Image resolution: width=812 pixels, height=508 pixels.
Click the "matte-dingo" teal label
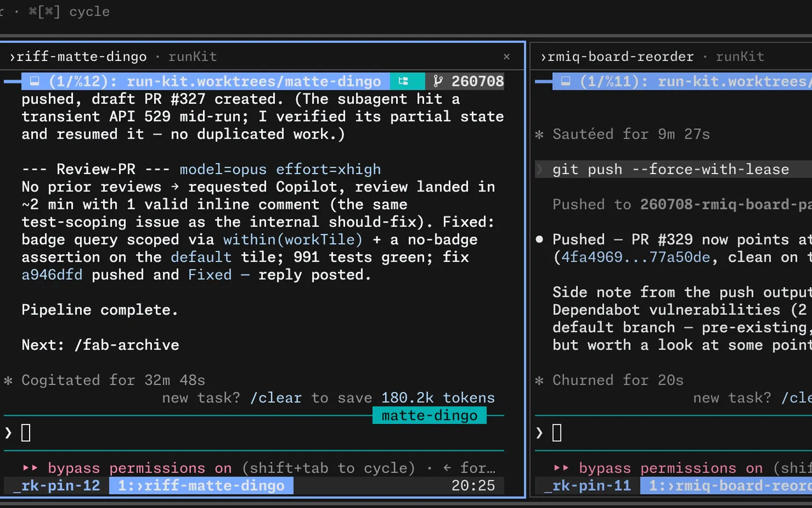(x=429, y=416)
